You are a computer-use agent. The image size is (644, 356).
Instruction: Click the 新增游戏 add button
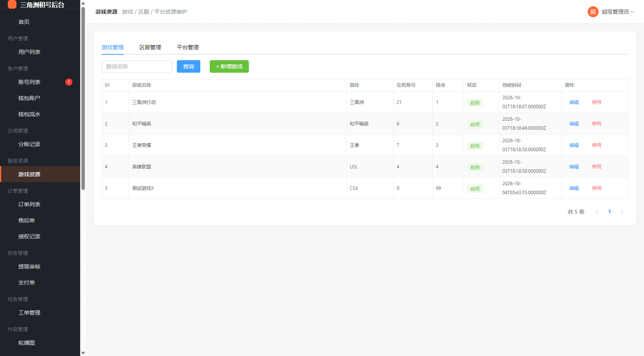tap(229, 66)
